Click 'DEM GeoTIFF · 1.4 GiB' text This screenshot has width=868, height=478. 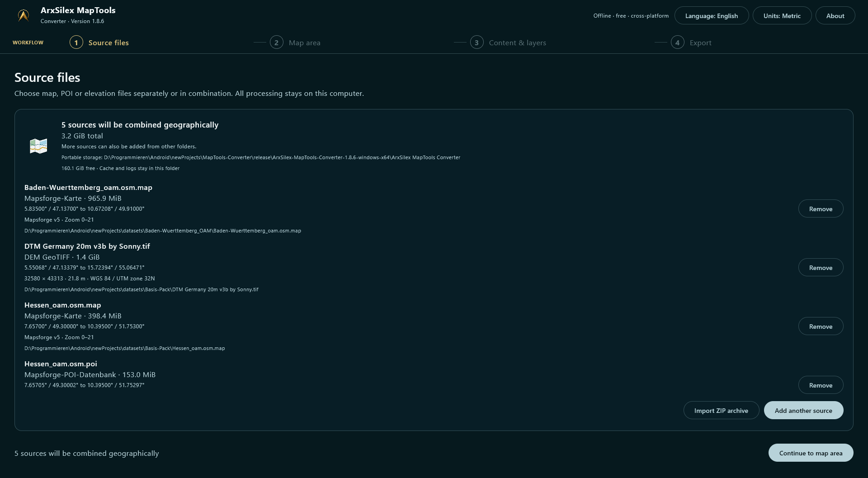coord(62,257)
